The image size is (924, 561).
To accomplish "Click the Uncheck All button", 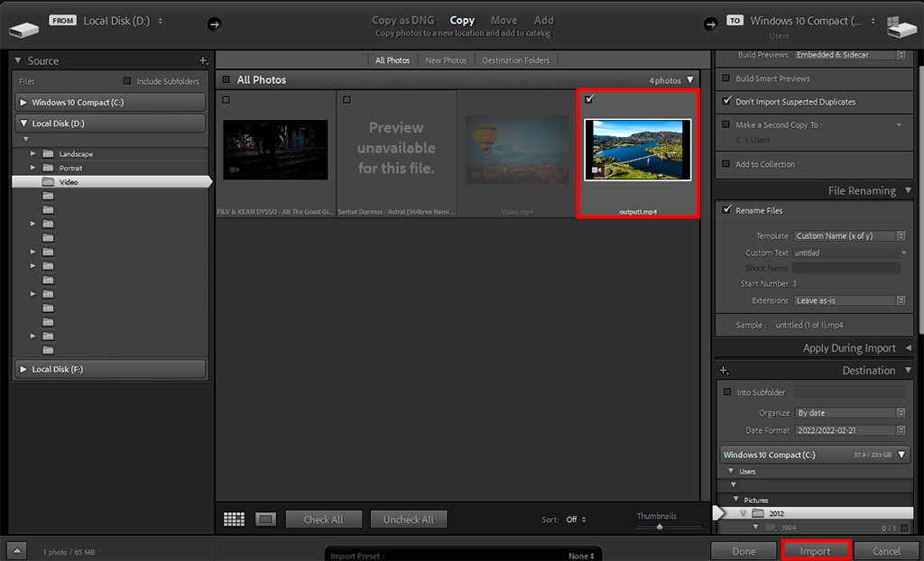I will (x=409, y=520).
